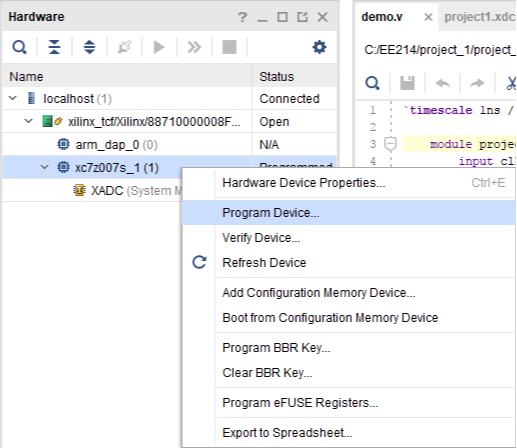Float the Hardware panel
The image size is (517, 448).
[302, 17]
